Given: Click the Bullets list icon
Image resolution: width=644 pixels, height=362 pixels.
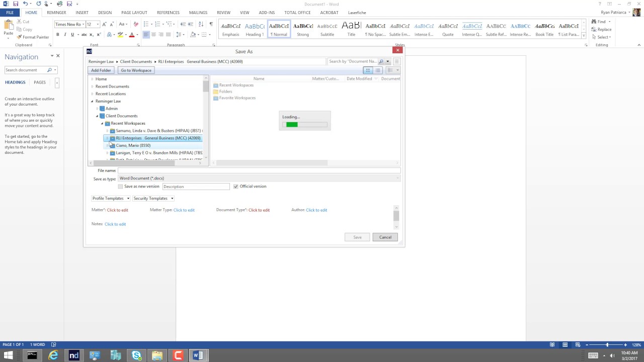Looking at the screenshot, I should click(146, 24).
